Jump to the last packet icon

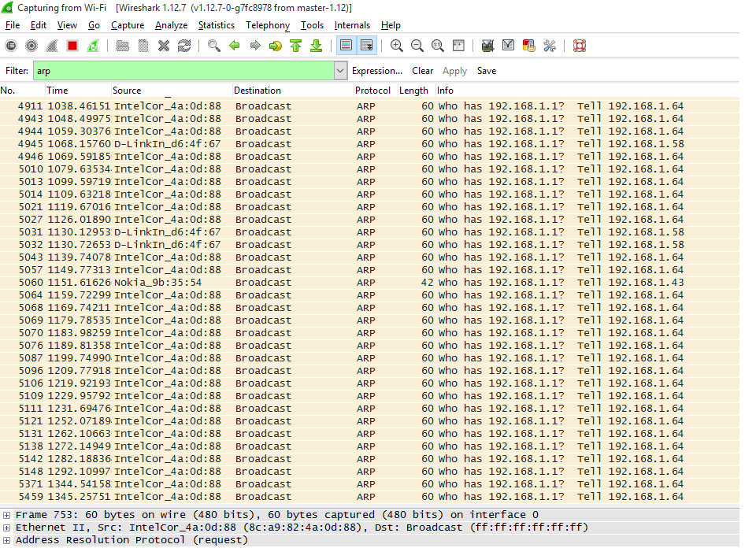coord(317,46)
